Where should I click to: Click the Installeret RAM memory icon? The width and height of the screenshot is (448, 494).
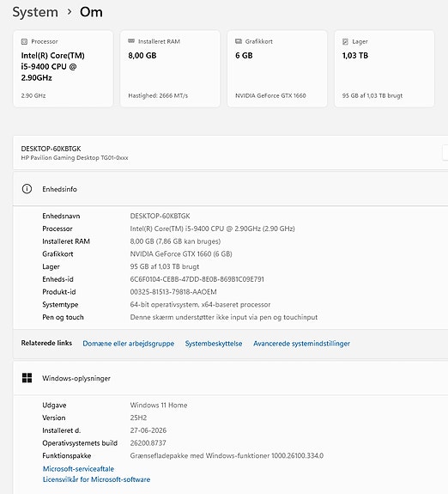pos(131,41)
